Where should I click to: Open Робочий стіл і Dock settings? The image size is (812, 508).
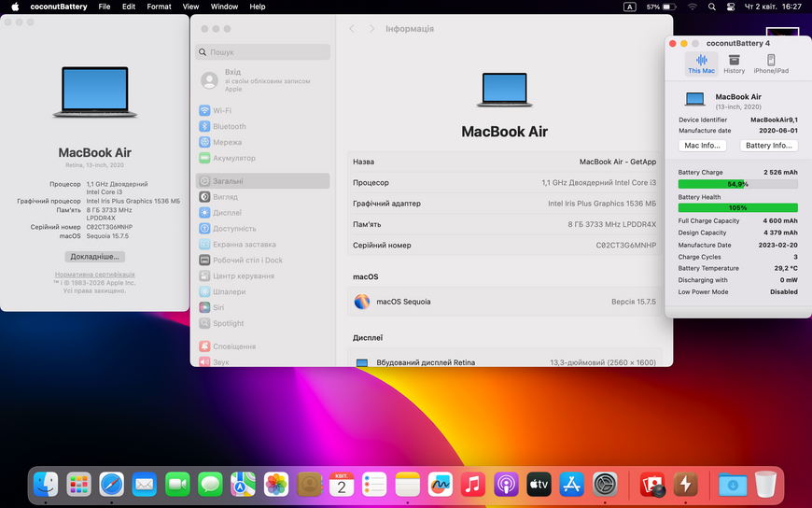pyautogui.click(x=262, y=261)
